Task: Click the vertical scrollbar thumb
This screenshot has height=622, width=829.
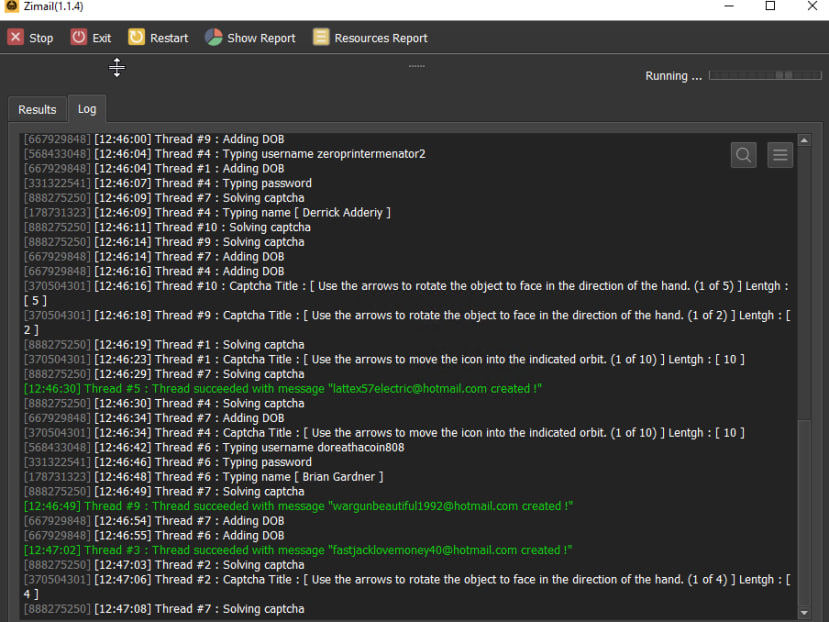Action: pos(805,510)
